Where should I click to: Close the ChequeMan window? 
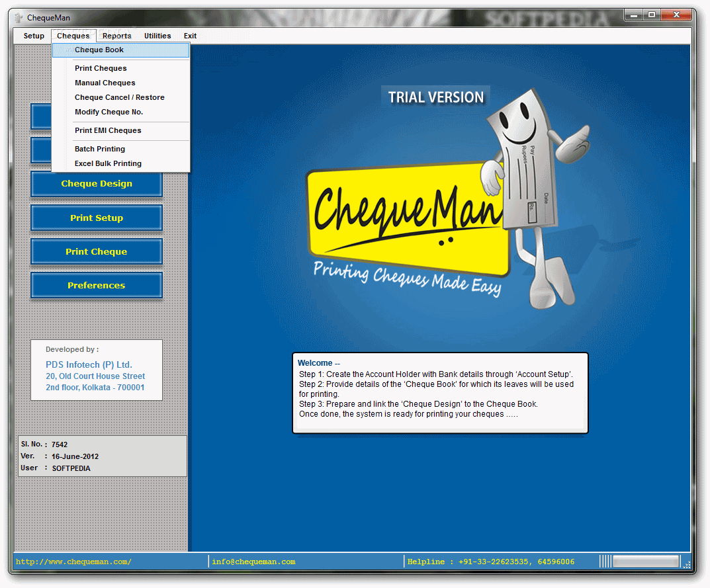click(x=676, y=15)
